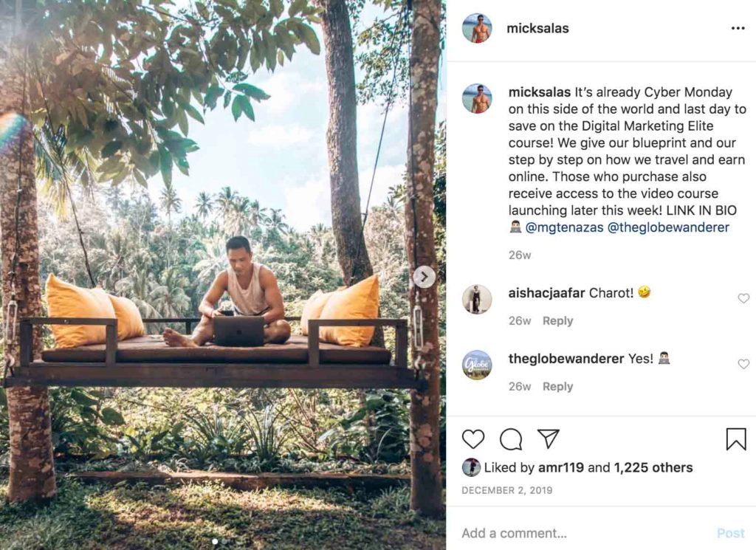Open theglobewanderer's Globe avatar
756x550 pixels.
[477, 365]
